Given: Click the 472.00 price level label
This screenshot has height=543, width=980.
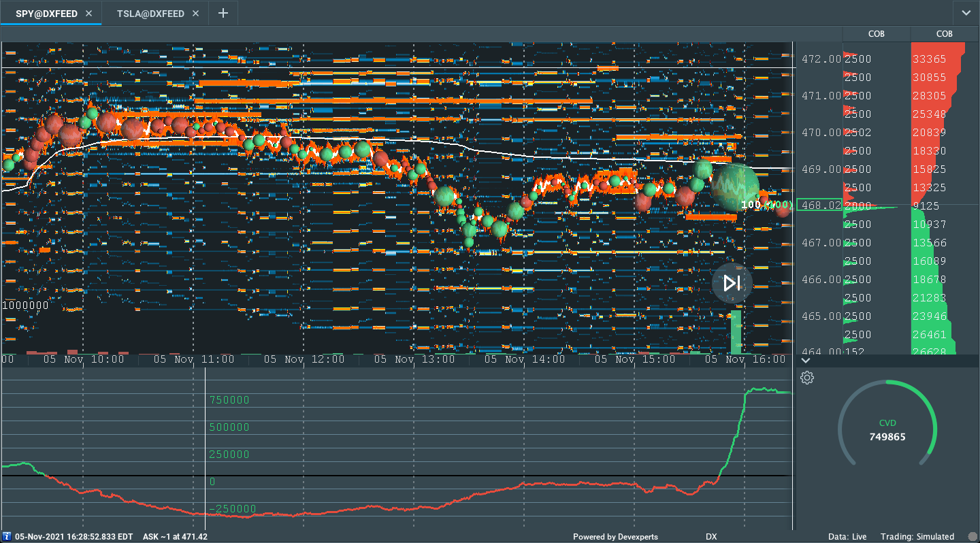Looking at the screenshot, I should pyautogui.click(x=821, y=59).
